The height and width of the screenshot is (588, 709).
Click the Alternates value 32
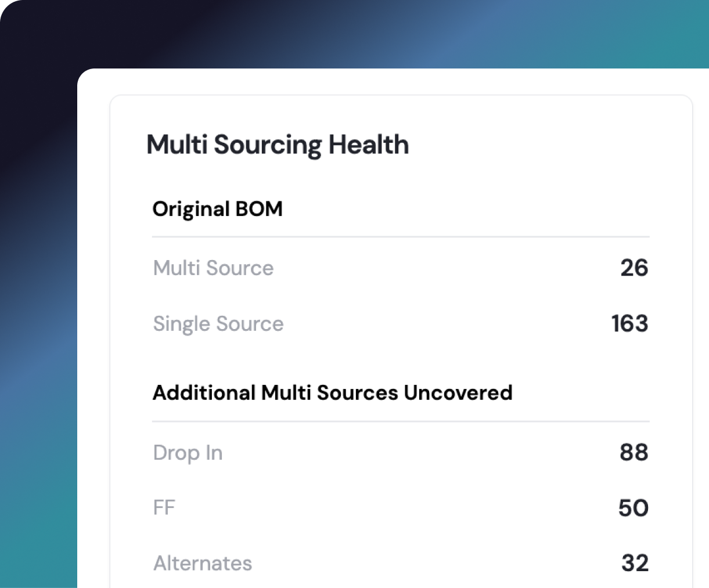click(x=635, y=563)
